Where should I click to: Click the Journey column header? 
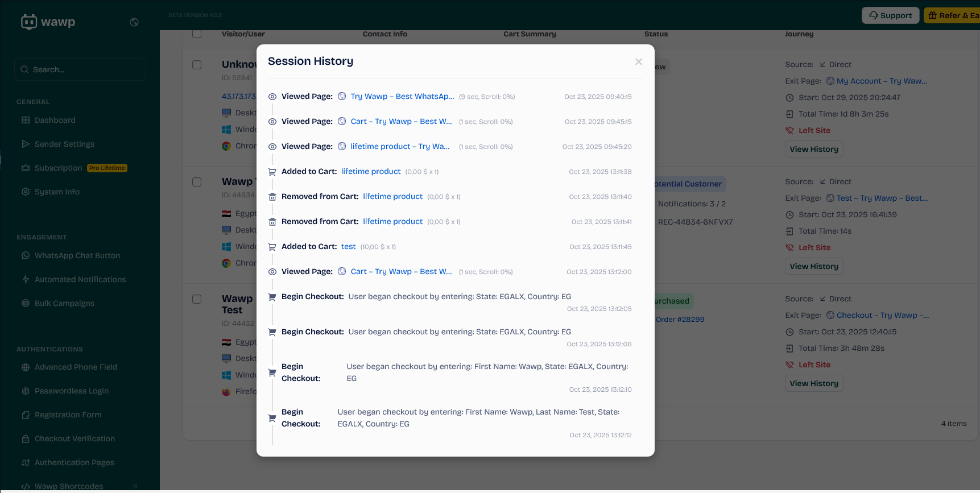tap(799, 34)
